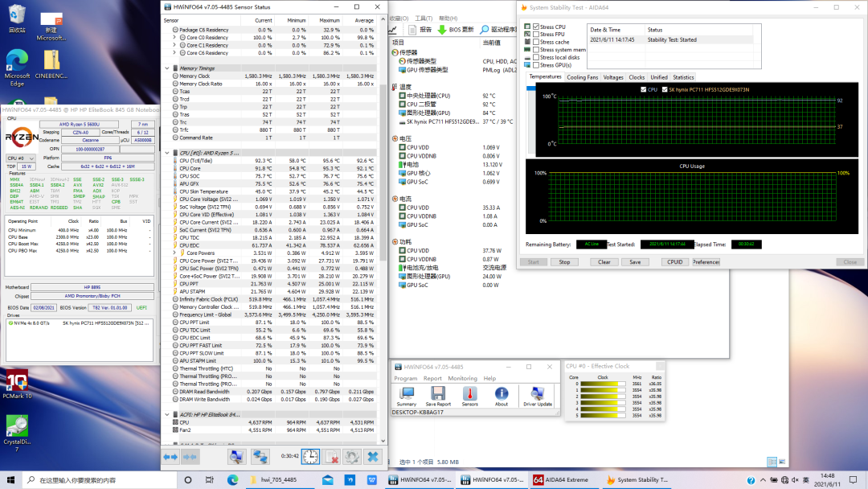Open the CPU #0 selector dropdown

23,158
